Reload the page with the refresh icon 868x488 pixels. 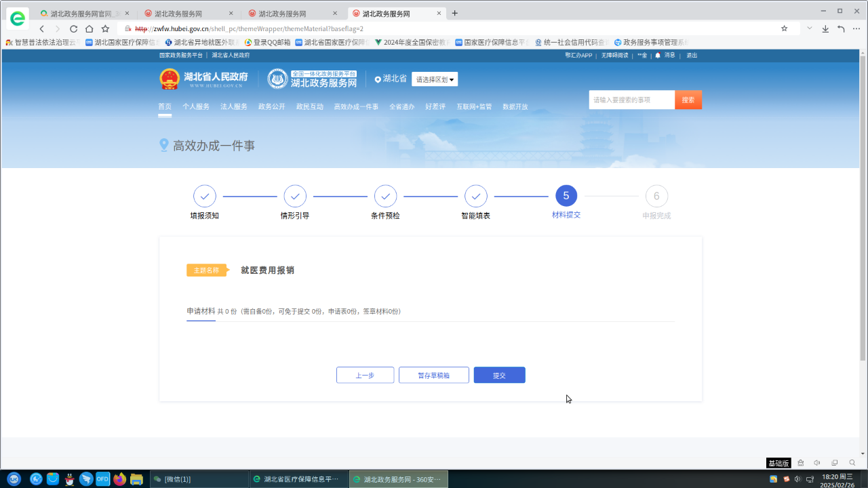[73, 28]
